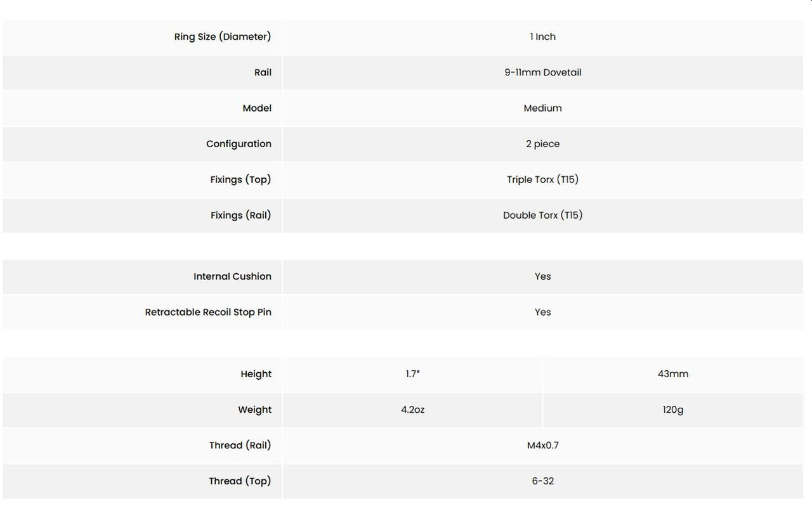Click the 1.7" height value

pyautogui.click(x=413, y=374)
